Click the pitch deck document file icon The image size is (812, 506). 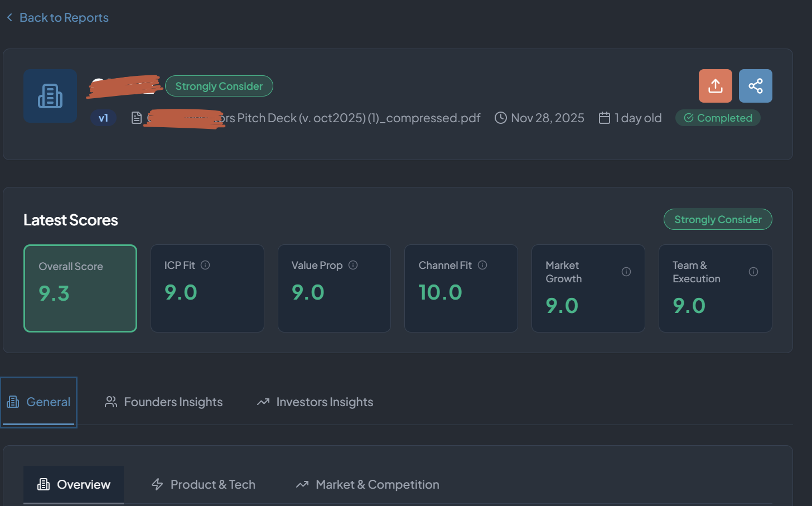(136, 118)
